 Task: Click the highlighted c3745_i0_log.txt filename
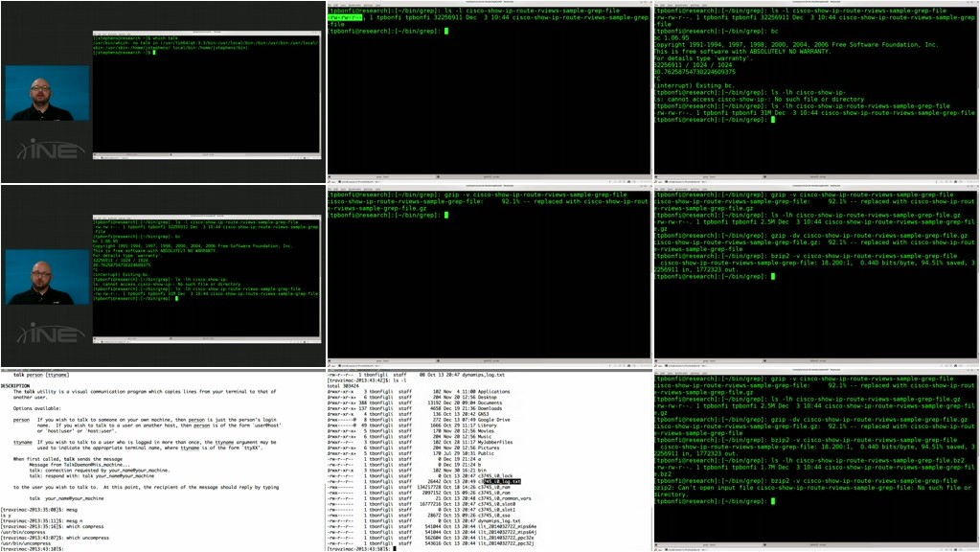coord(503,481)
